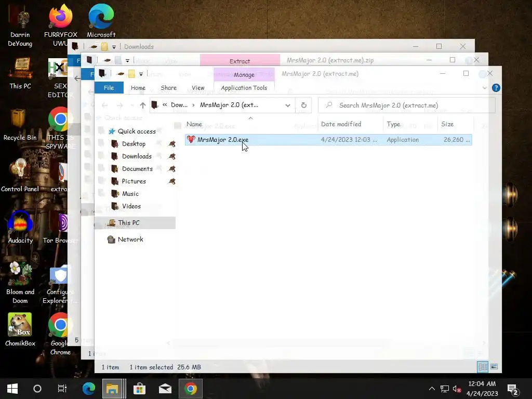
Task: Open Pictures in navigation pane
Action: point(134,181)
